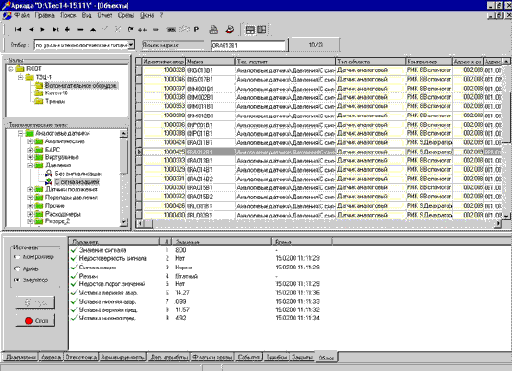The height and width of the screenshot is (371, 512).
Task: Switch to the 'Адреса' bottom tab
Action: coord(51,357)
